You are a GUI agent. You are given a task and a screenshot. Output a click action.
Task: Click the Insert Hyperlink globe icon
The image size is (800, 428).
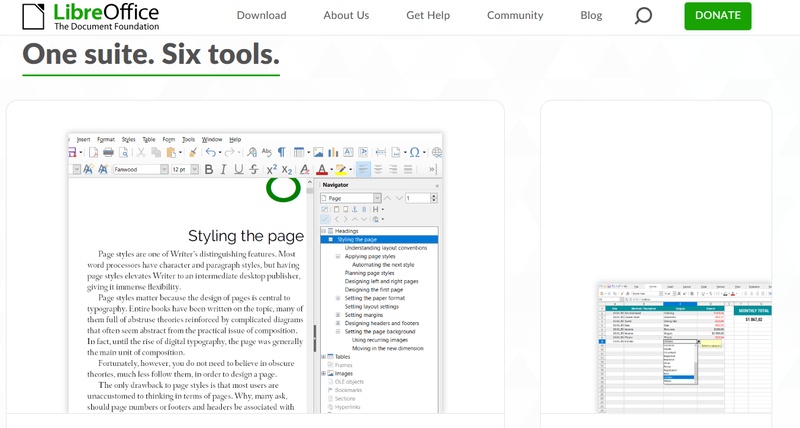[x=437, y=152]
